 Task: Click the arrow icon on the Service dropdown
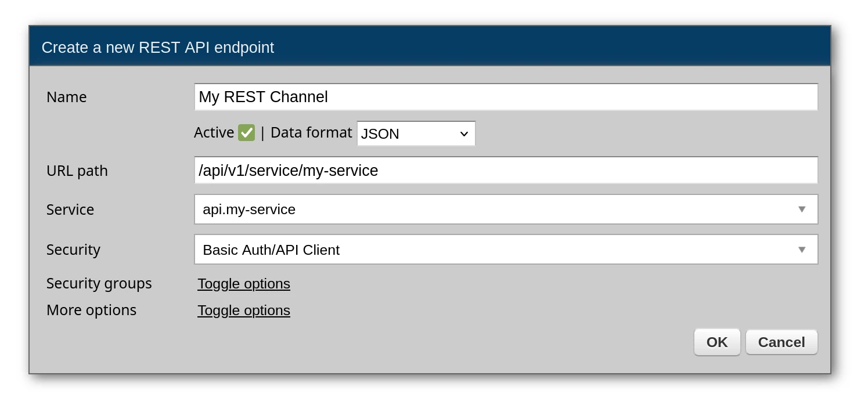tap(802, 210)
